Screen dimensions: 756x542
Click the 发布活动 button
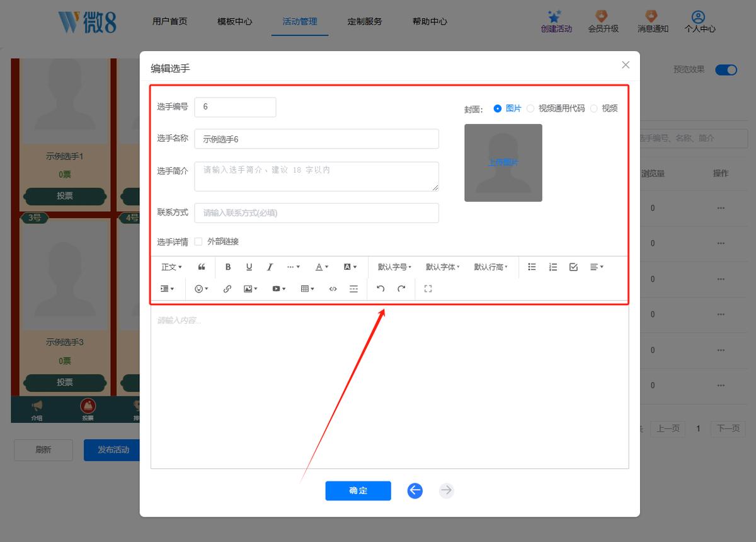(x=113, y=450)
